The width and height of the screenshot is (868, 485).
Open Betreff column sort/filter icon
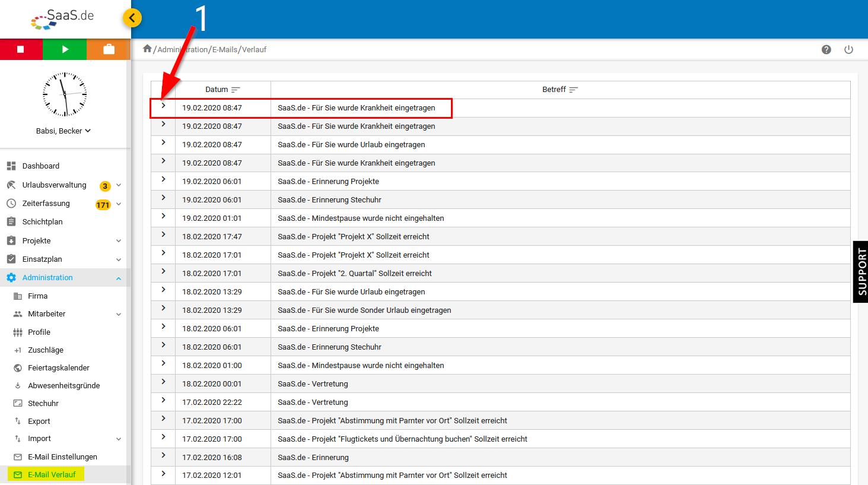pos(573,90)
